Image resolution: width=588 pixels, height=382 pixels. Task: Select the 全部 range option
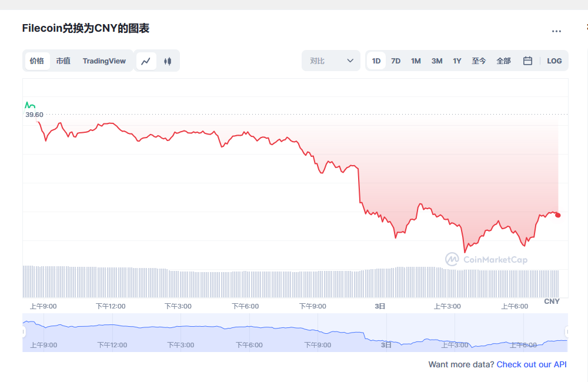pos(503,61)
